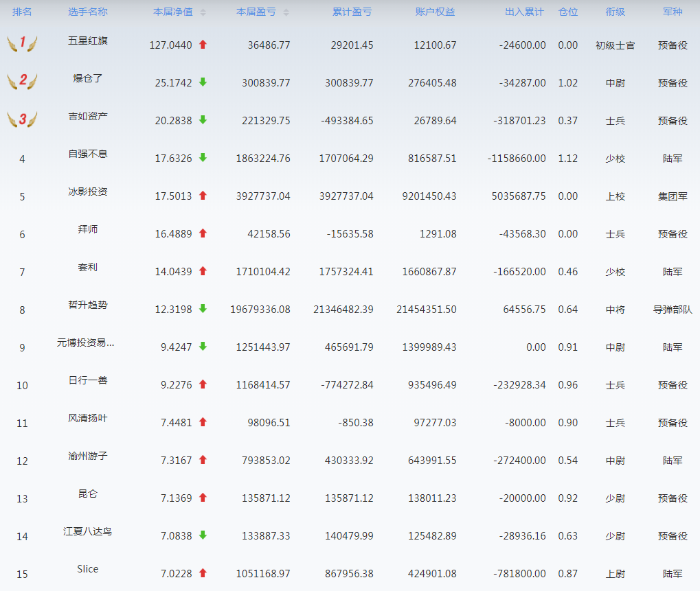Select cumulative value -493384.65

point(347,121)
